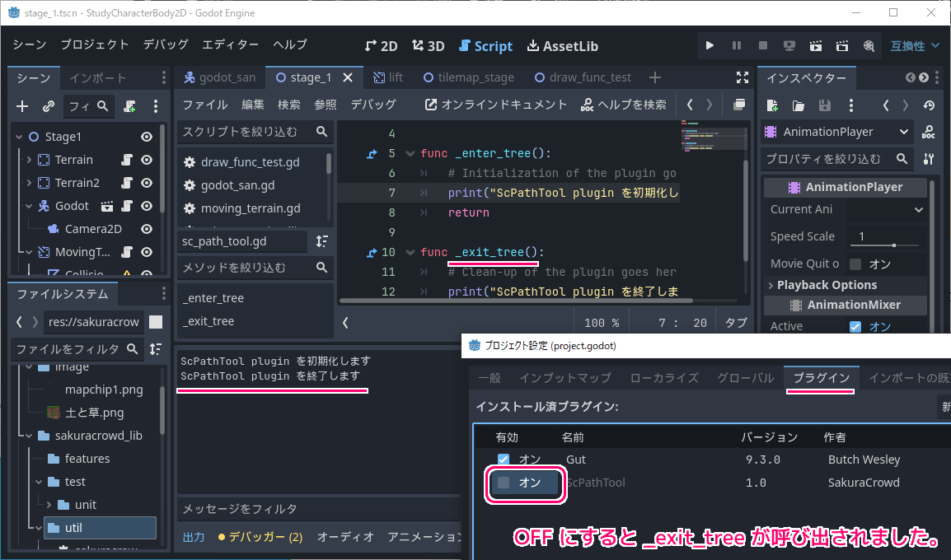Open Inspector property tools settings icon
The height and width of the screenshot is (560, 951).
[929, 159]
